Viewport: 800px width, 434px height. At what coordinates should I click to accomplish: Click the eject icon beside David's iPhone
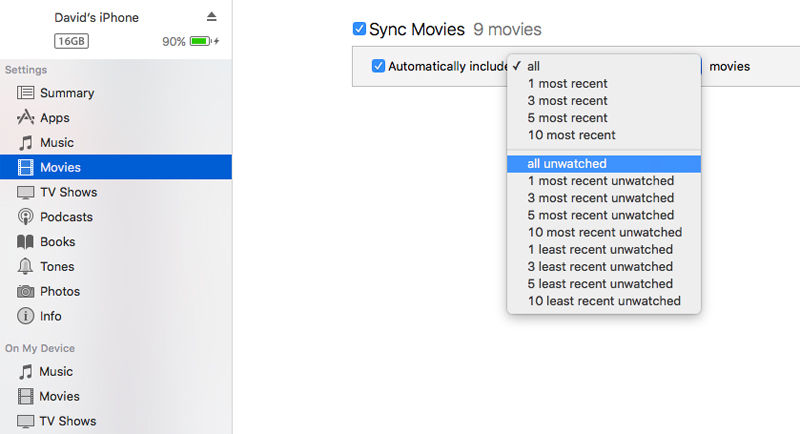coord(211,17)
